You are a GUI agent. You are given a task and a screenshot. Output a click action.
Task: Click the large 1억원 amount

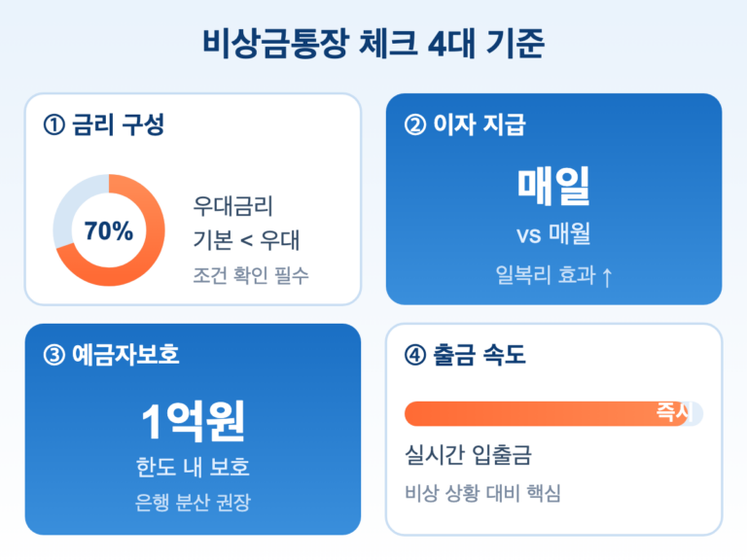193,421
